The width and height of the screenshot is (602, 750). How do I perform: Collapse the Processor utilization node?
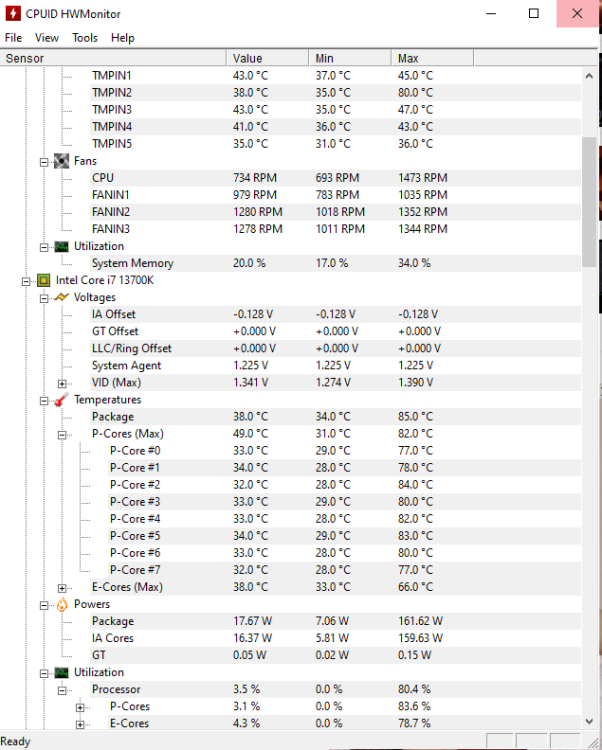point(62,691)
